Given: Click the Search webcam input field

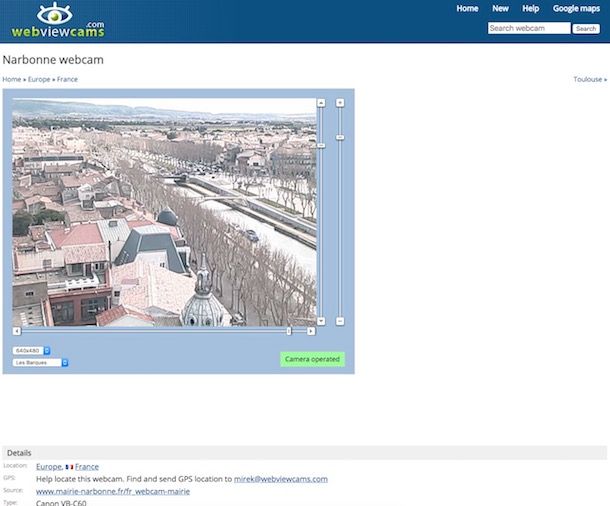Looking at the screenshot, I should (x=528, y=29).
